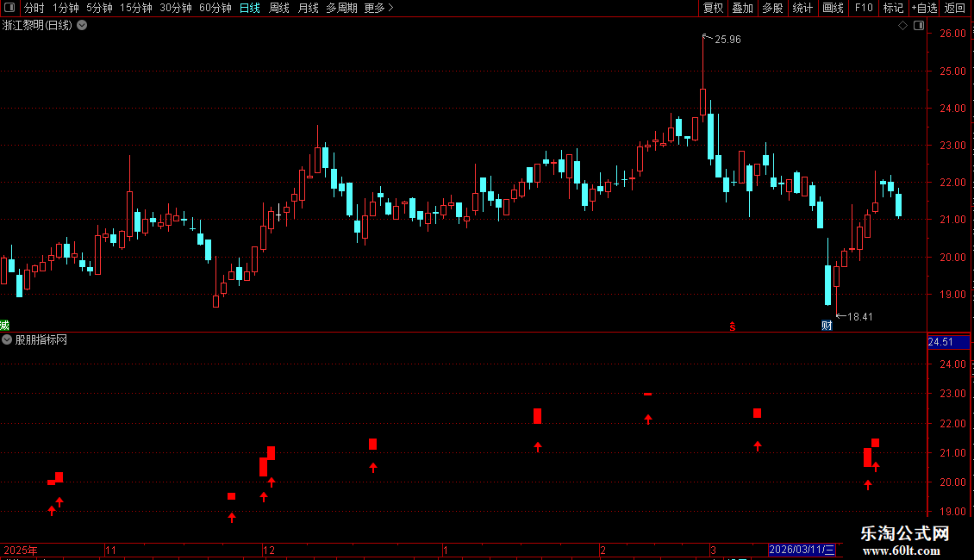This screenshot has height=560, width=974.
Task: Switch to 周线 weekly chart
Action: pyautogui.click(x=279, y=8)
